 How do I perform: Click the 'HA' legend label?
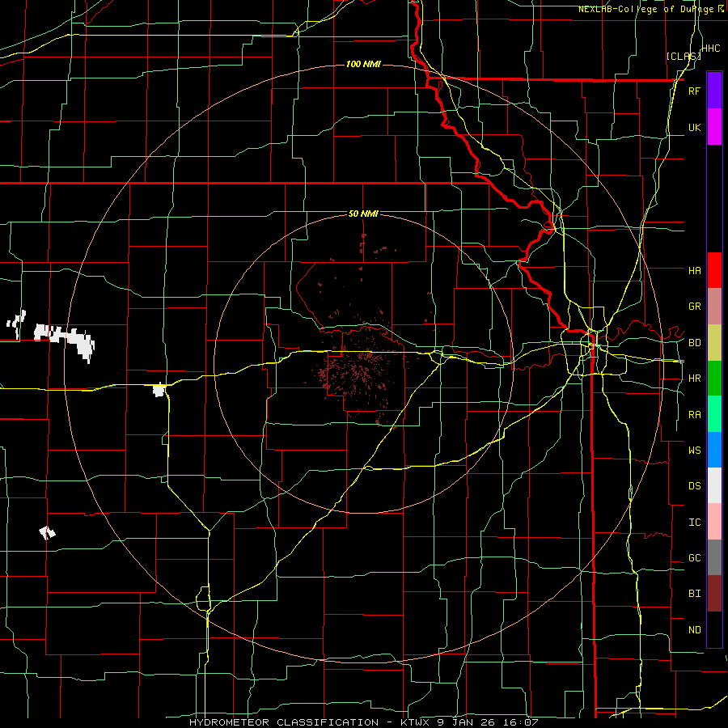[694, 270]
